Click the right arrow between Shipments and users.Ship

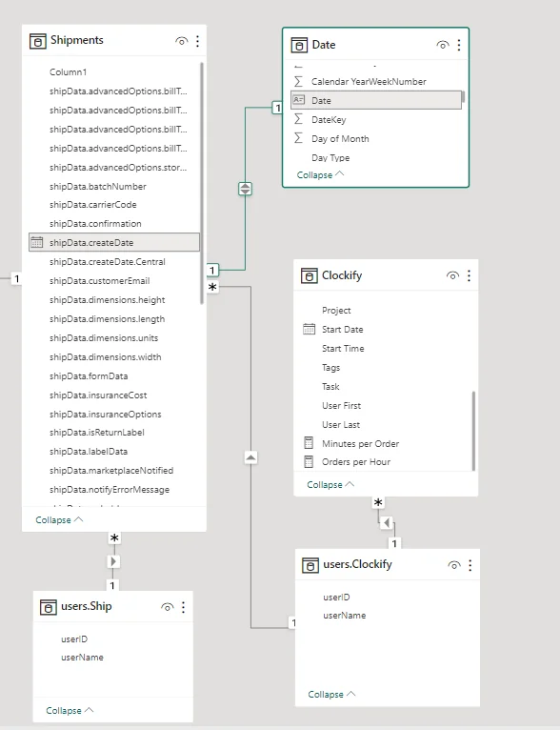(113, 561)
